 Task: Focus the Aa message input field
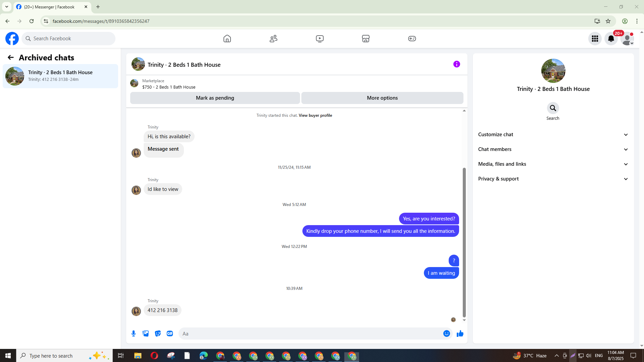tap(310, 333)
